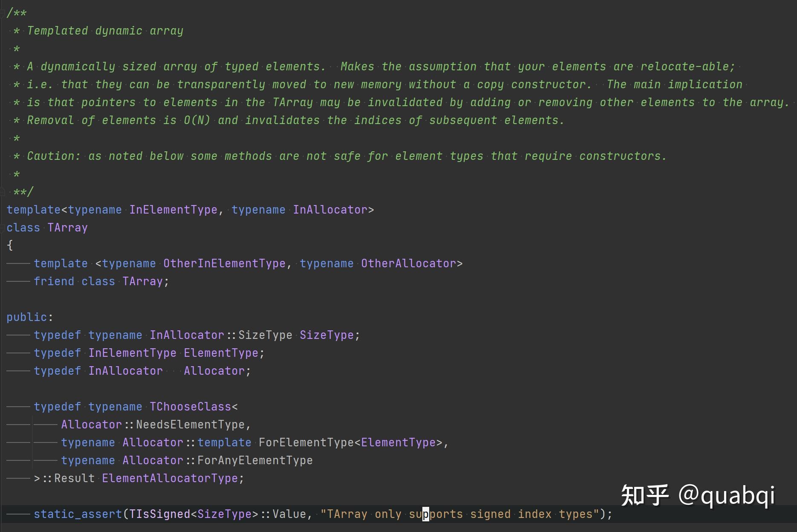Collapse the class TArray fold marker
The image size is (797, 532).
[2, 228]
